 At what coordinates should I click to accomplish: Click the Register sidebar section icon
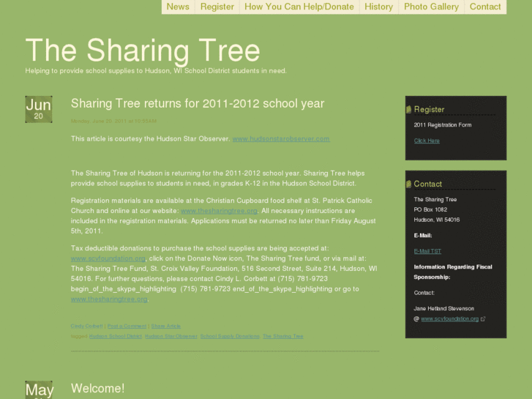(x=409, y=109)
